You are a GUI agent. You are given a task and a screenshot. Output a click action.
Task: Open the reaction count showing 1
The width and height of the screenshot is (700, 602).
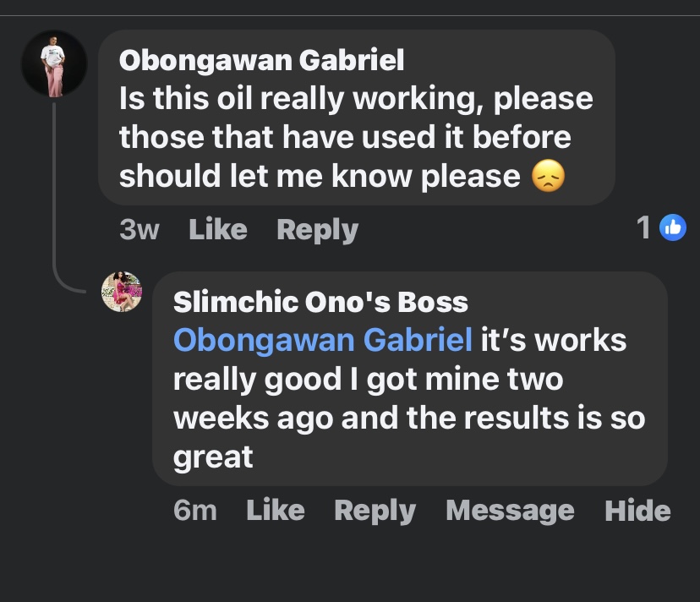(644, 227)
